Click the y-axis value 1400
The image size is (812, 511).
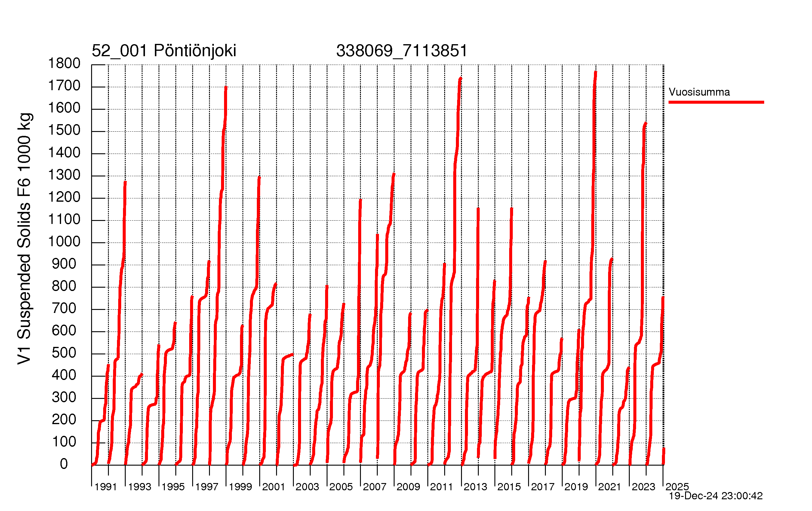point(64,153)
